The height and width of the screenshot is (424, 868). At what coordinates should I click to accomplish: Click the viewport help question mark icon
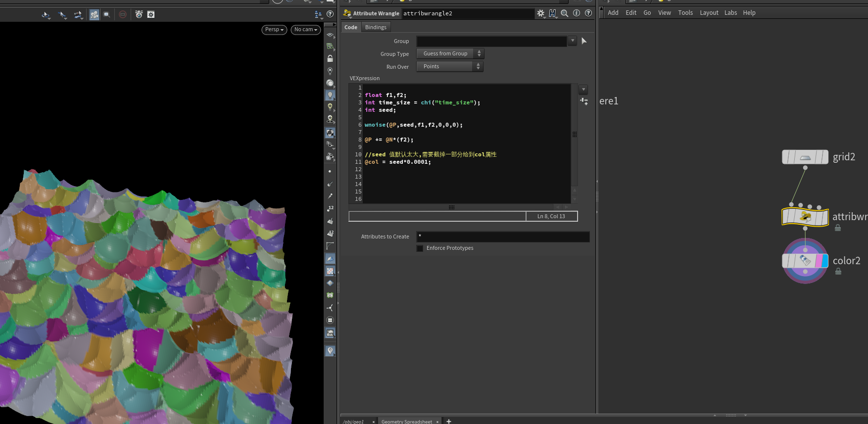(330, 14)
